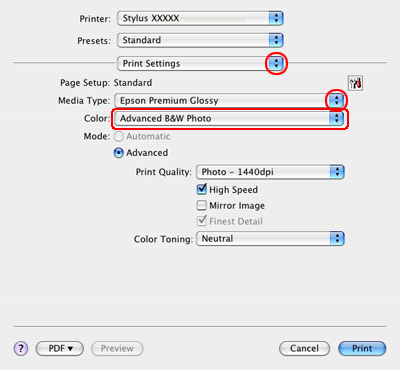The width and height of the screenshot is (400, 370).
Task: Enable the Mirror Image checkbox
Action: point(202,205)
